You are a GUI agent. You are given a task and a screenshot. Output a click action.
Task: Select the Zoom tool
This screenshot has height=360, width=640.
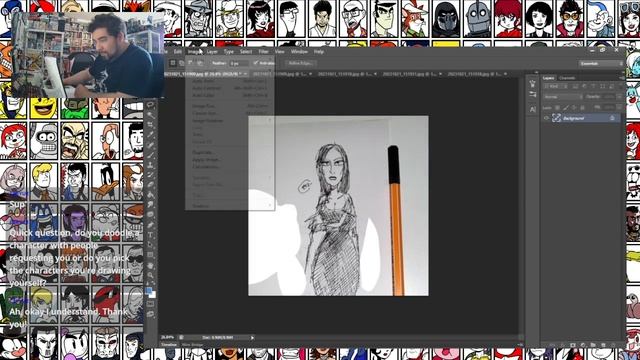[x=150, y=276]
